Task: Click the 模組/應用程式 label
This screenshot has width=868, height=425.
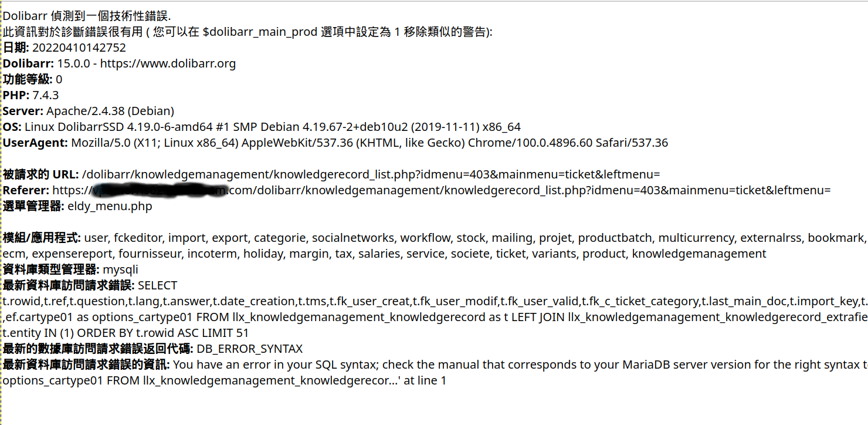Action: pos(42,238)
